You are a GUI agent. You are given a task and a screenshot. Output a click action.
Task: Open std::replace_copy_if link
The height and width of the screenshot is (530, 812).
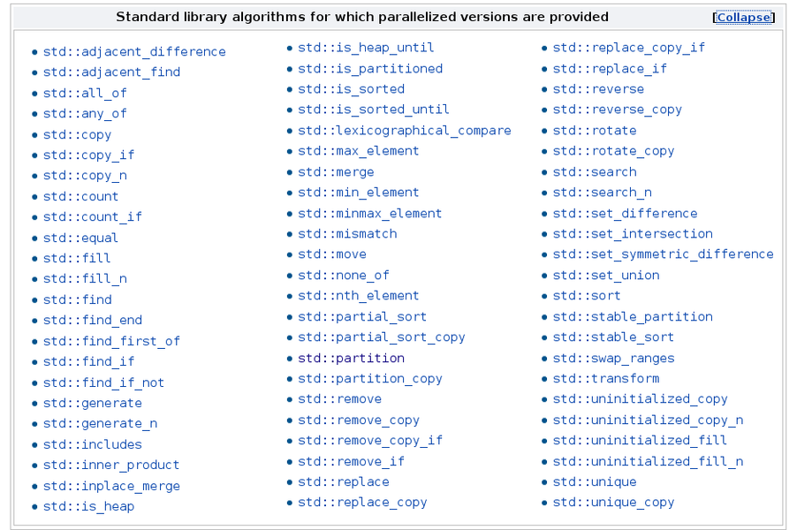pyautogui.click(x=629, y=48)
